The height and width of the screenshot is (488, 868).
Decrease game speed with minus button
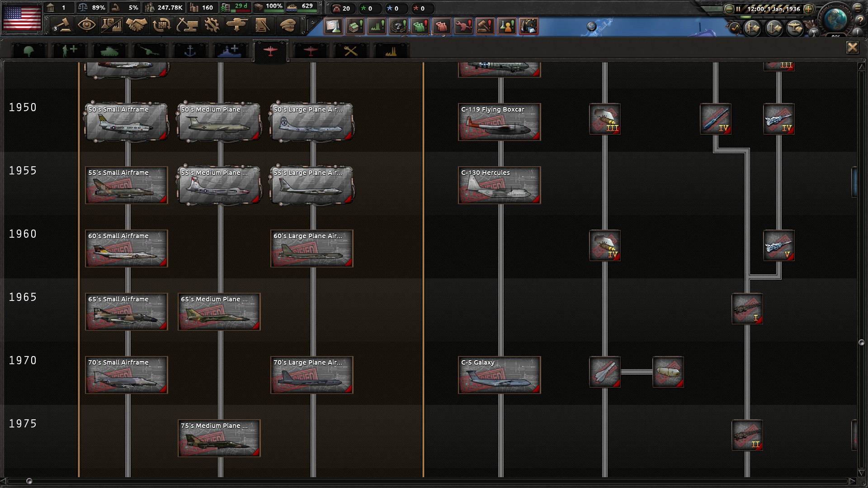pos(729,9)
